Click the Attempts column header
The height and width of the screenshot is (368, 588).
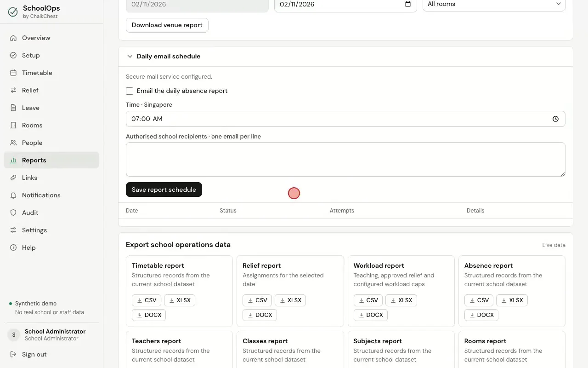(342, 211)
